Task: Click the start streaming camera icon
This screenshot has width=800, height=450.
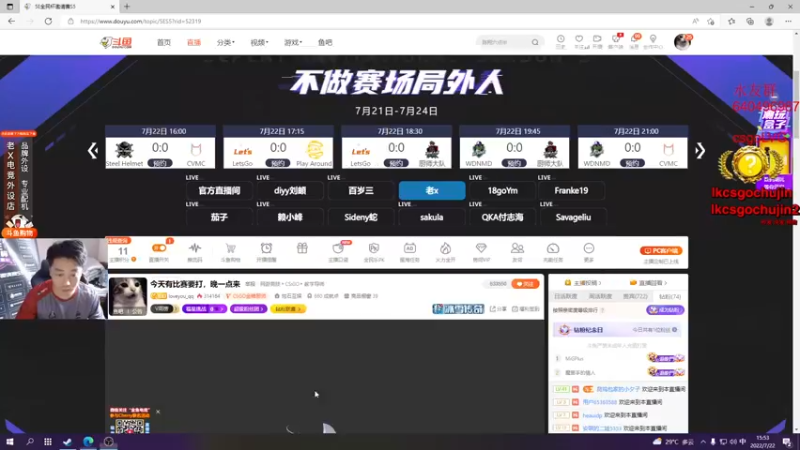Action: pos(597,39)
